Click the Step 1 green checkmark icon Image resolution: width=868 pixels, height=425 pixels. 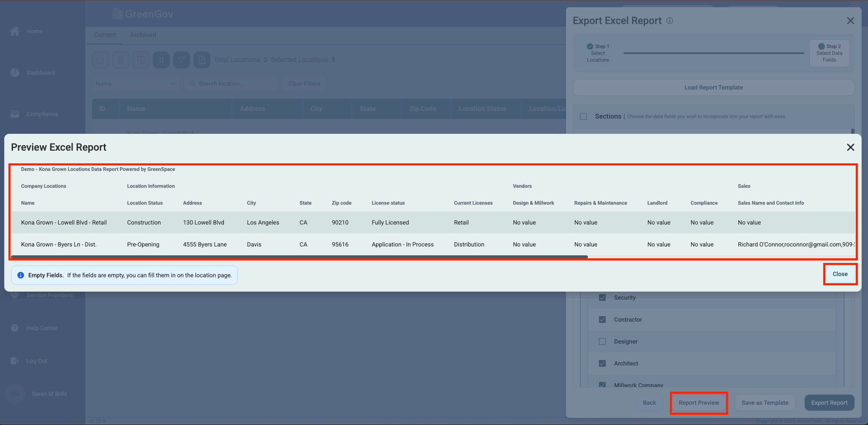click(x=590, y=46)
